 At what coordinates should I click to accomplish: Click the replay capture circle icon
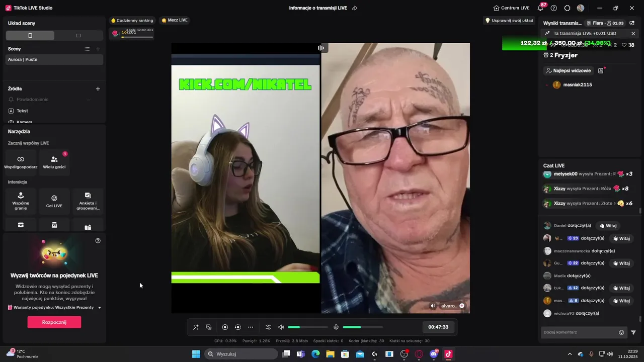click(x=238, y=327)
